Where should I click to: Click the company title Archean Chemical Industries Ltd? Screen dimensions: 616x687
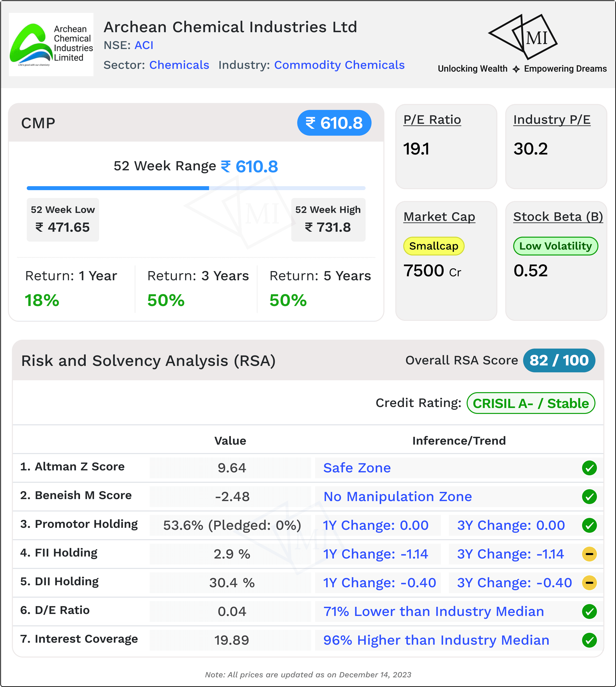coord(230,27)
